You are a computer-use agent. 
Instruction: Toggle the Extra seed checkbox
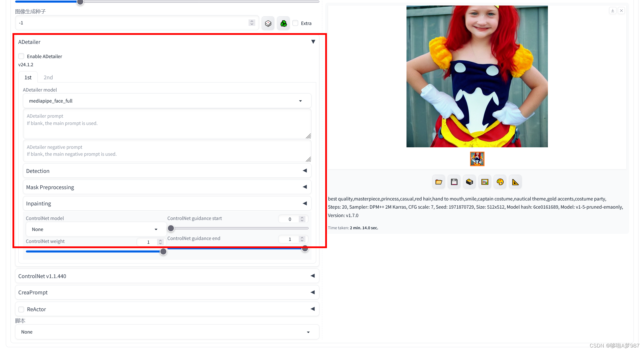[x=295, y=23]
